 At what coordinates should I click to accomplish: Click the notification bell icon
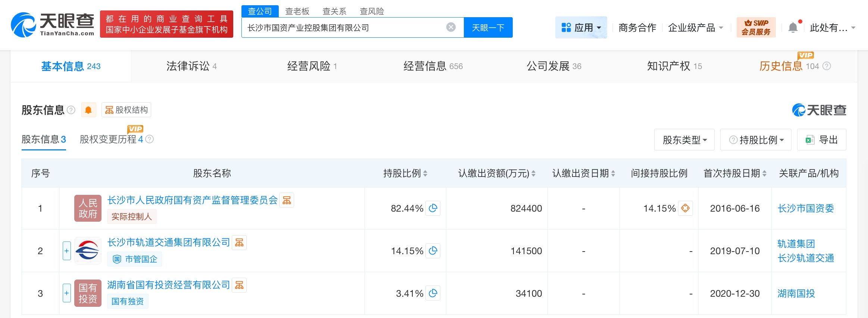tap(793, 28)
